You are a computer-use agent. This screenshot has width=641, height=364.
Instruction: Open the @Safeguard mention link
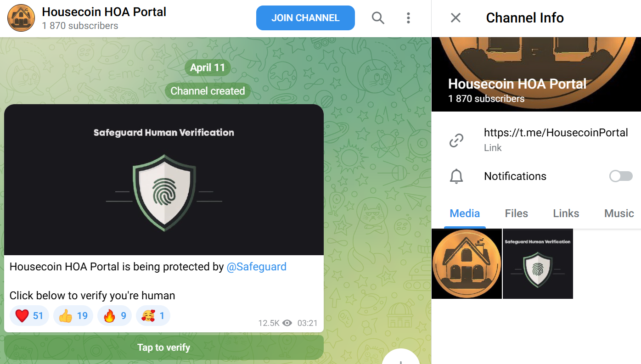pos(256,267)
